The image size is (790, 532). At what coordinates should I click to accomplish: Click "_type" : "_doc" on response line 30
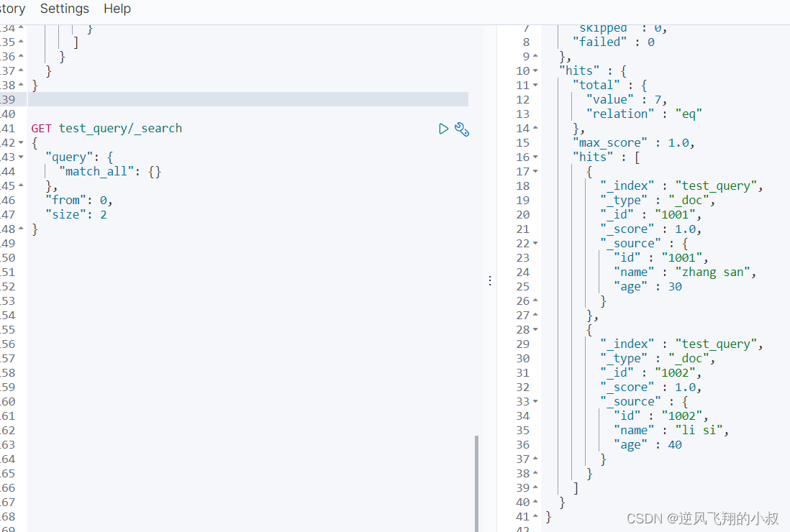(x=658, y=358)
